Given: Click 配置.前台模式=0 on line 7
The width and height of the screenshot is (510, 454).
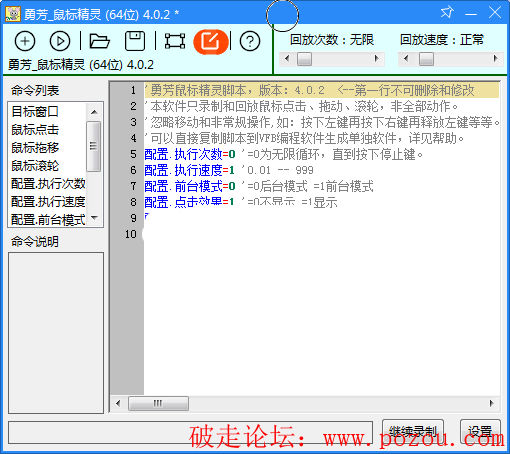Looking at the screenshot, I should 190,186.
